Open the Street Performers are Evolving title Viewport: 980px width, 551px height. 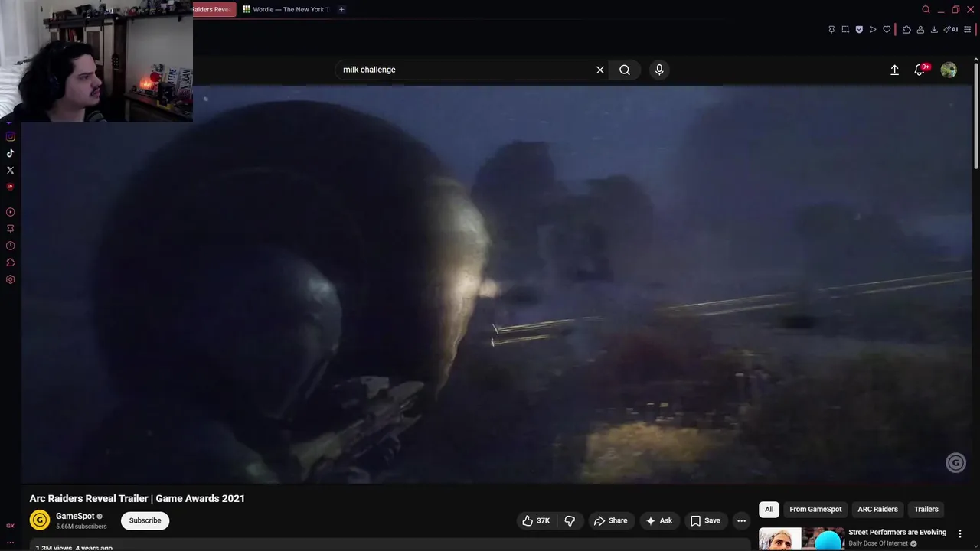tap(897, 532)
